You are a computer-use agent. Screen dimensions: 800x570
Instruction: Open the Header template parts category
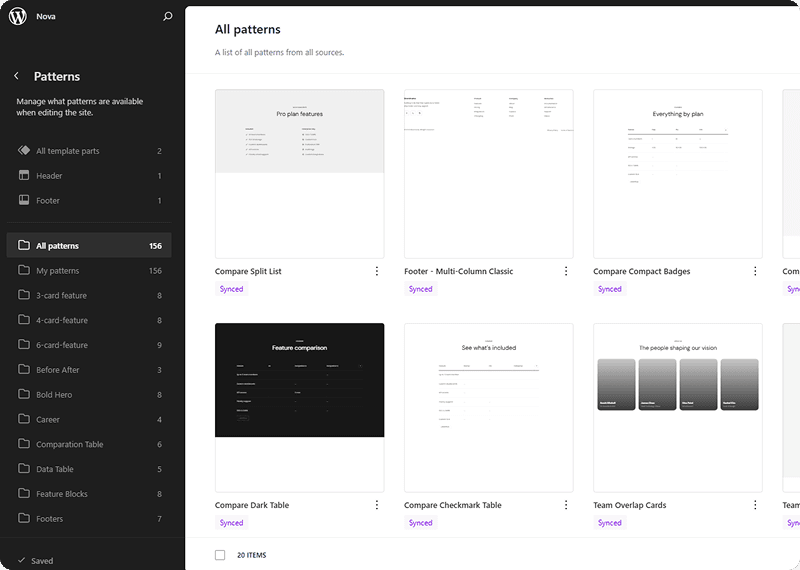(x=89, y=176)
